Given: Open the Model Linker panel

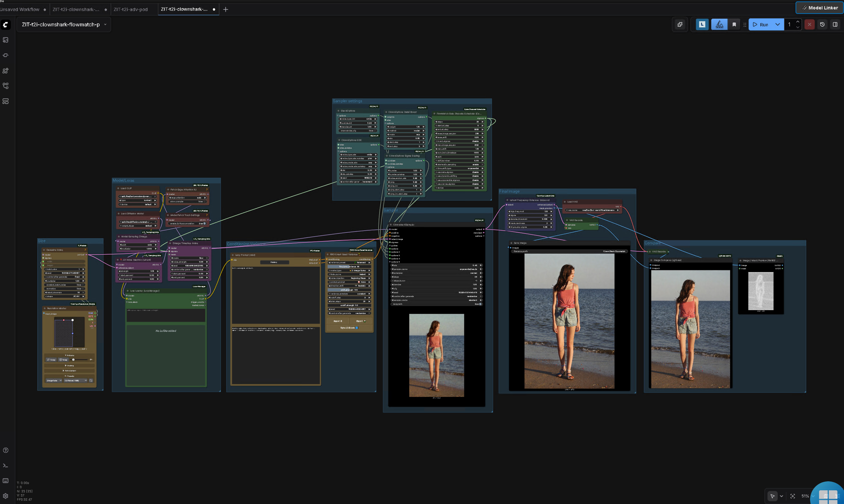Looking at the screenshot, I should [819, 8].
